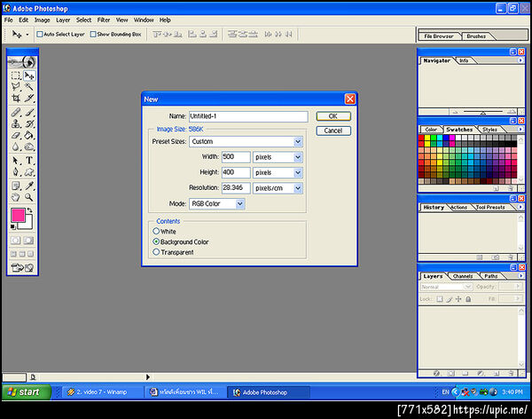Enable Auto Select Layer checkbox
532x419 pixels.
click(x=40, y=34)
